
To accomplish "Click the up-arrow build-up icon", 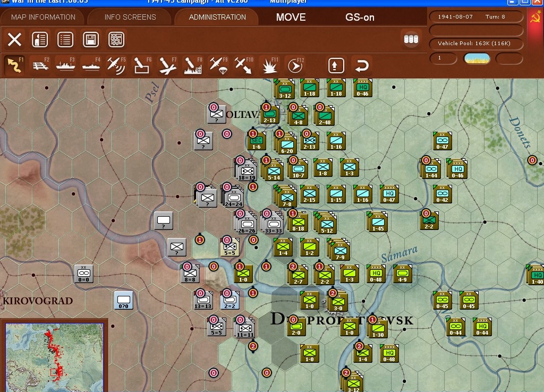I will [336, 65].
